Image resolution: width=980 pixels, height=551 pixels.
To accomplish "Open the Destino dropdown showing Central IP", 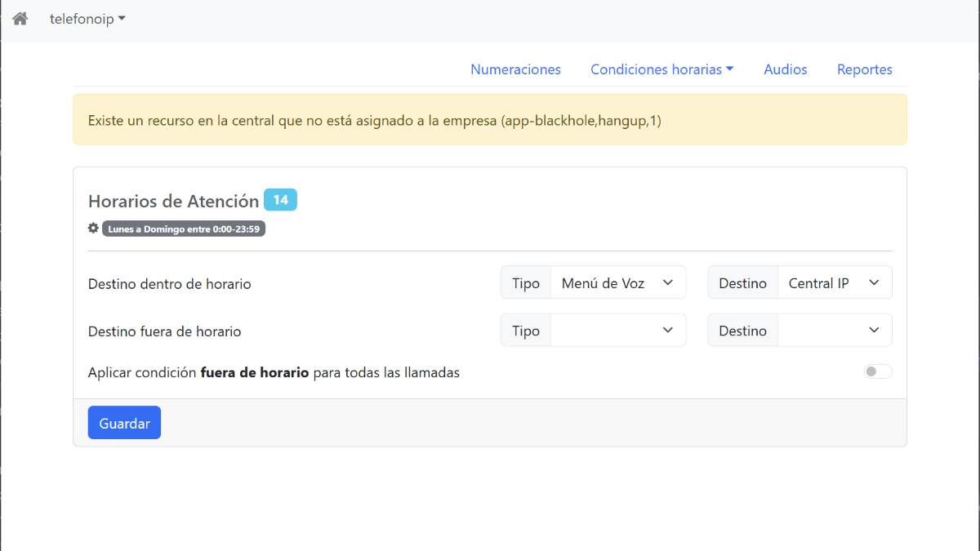I will point(835,282).
